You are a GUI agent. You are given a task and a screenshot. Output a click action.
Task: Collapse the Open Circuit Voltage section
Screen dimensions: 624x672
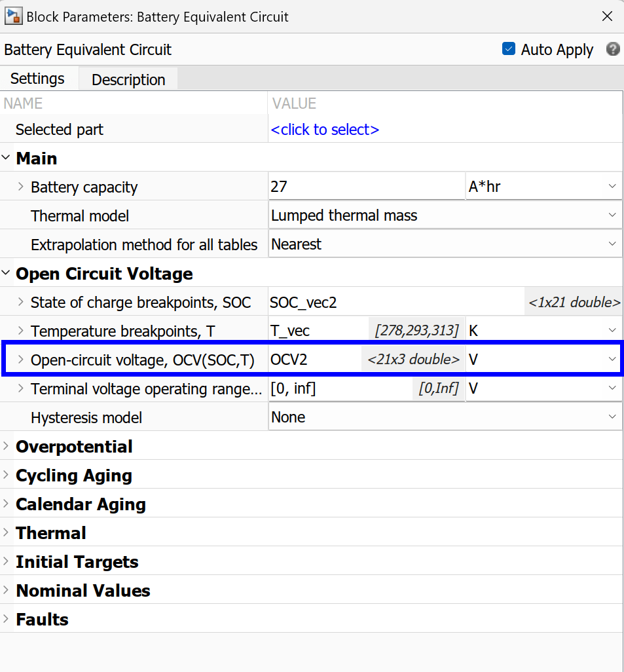(x=7, y=274)
